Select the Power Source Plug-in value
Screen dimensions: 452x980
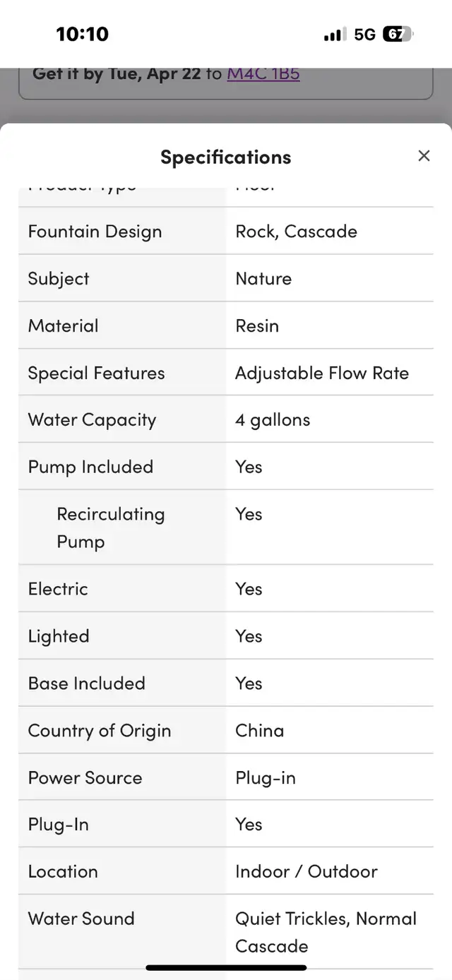click(266, 777)
